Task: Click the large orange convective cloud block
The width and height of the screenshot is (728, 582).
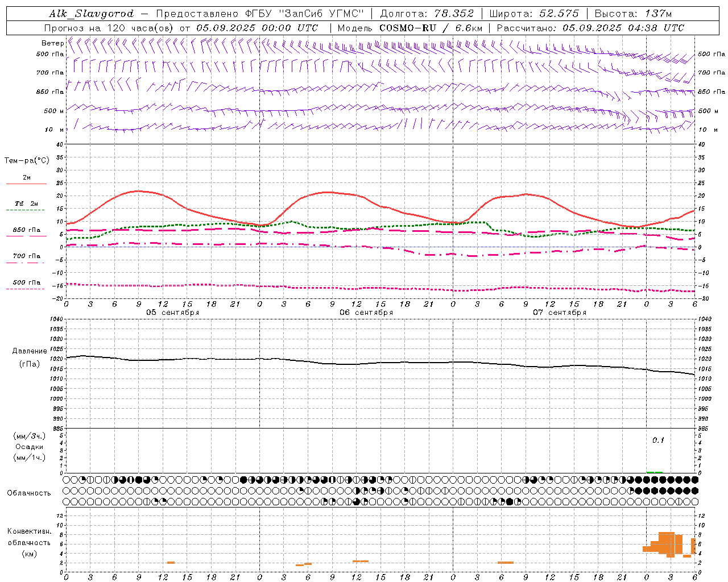Action: [x=667, y=544]
